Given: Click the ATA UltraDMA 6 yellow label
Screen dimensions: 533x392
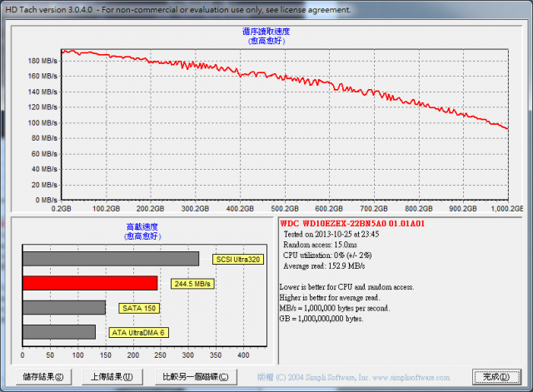Looking at the screenshot, I should pos(138,333).
